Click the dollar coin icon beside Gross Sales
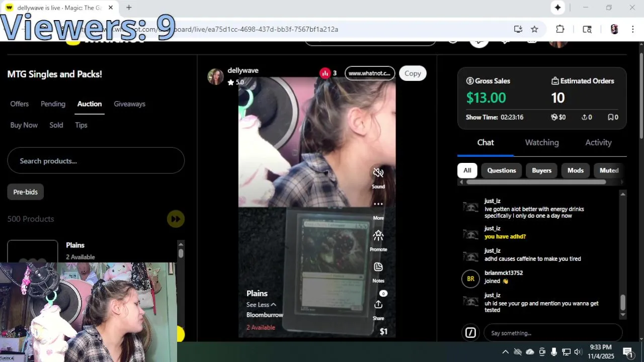 [470, 81]
